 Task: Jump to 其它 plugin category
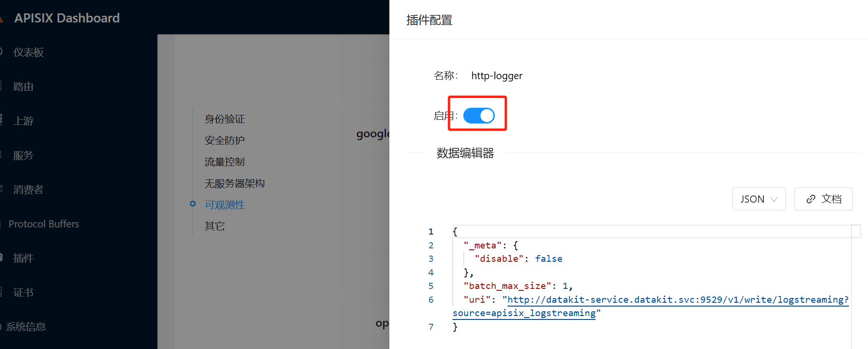215,226
